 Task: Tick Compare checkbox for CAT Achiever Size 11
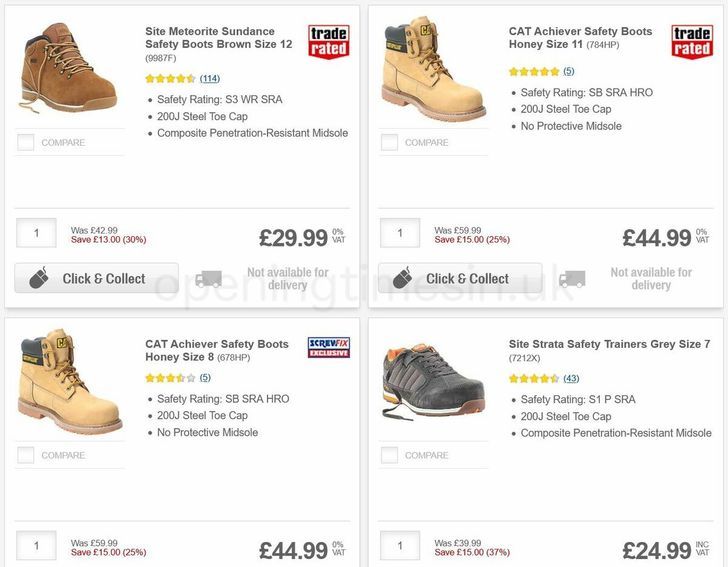389,143
